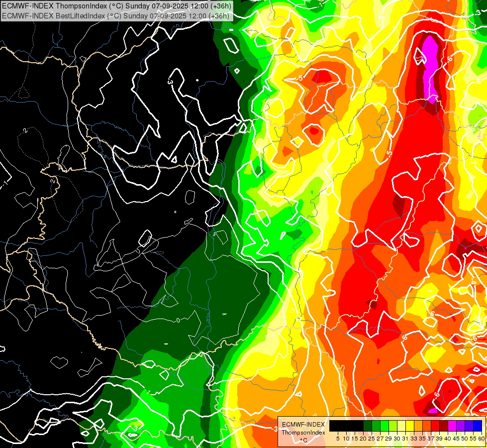Select the dark red legend swatch
Viewport: 487px width, 448px height.
pos(444,426)
